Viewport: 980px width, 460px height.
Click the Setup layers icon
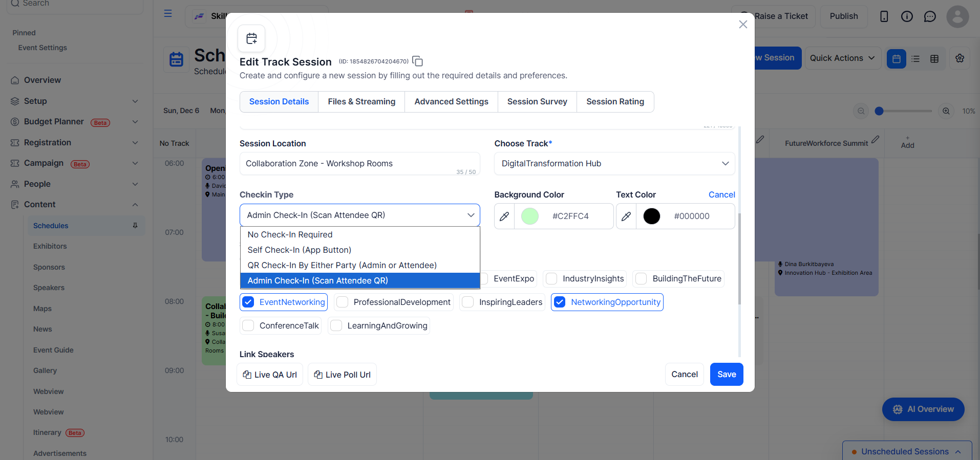pyautogui.click(x=15, y=101)
